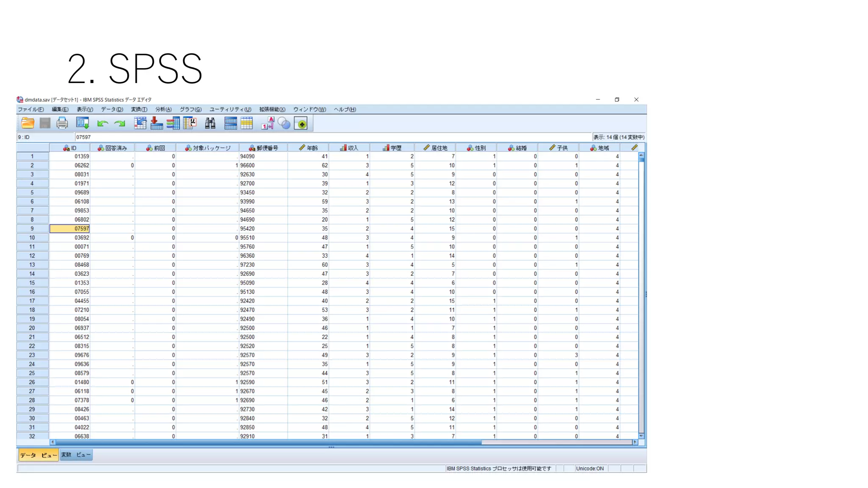The width and height of the screenshot is (868, 488).
Task: Select the データ ビュー tab
Action: pos(38,455)
